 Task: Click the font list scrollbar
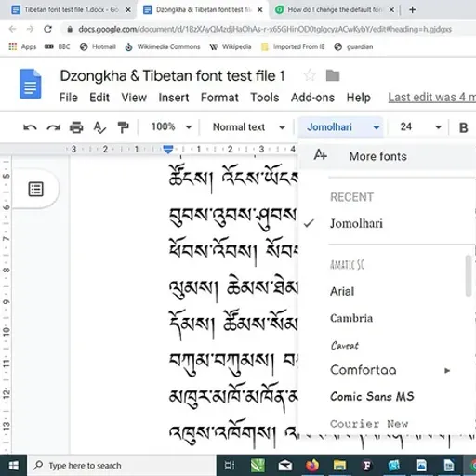click(x=469, y=275)
